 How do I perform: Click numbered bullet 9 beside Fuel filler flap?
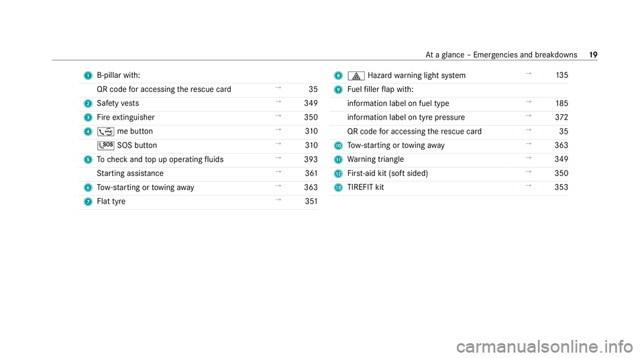tap(338, 89)
